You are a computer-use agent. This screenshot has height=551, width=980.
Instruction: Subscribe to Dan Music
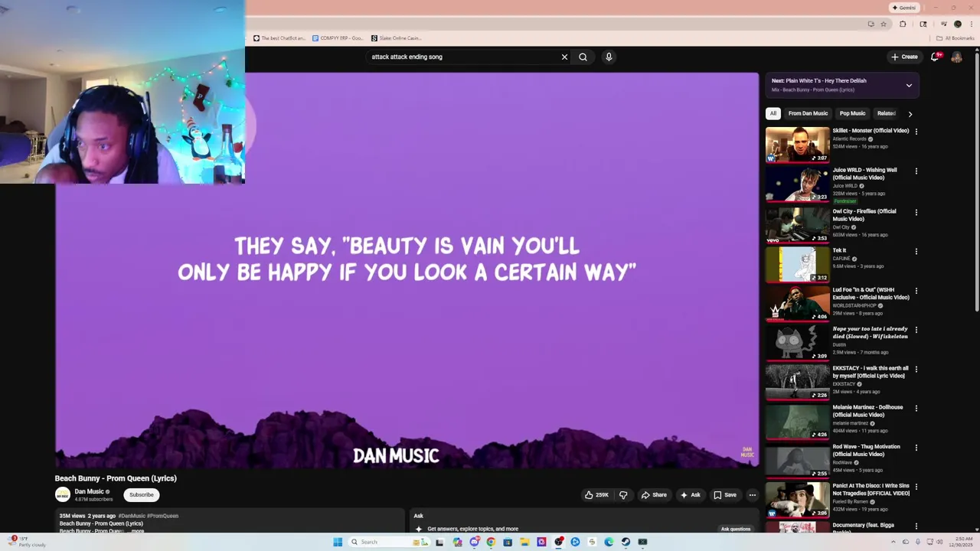(x=142, y=495)
